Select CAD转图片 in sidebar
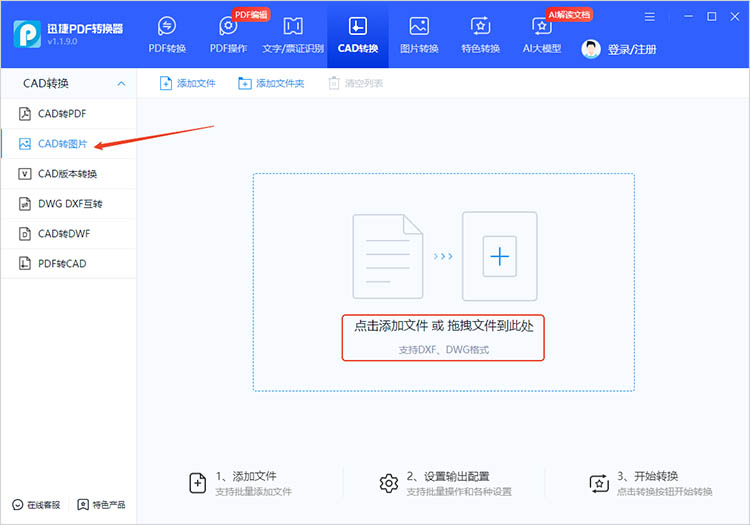Image resolution: width=750 pixels, height=525 pixels. pos(68,143)
